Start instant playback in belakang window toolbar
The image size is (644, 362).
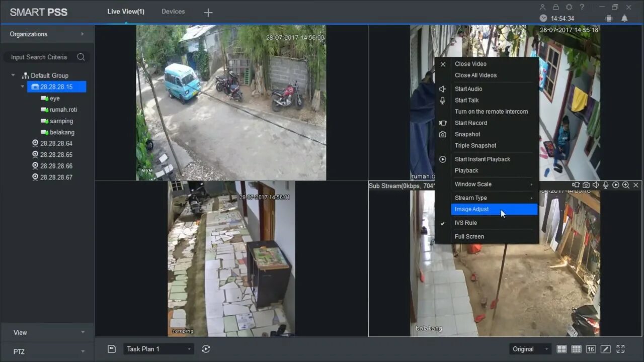pyautogui.click(x=616, y=186)
